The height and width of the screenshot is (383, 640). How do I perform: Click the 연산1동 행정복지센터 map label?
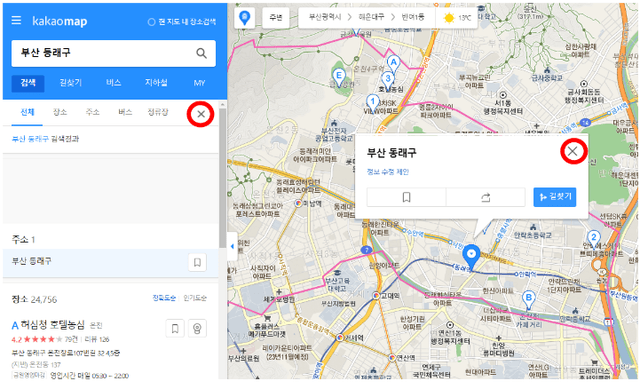click(x=450, y=337)
